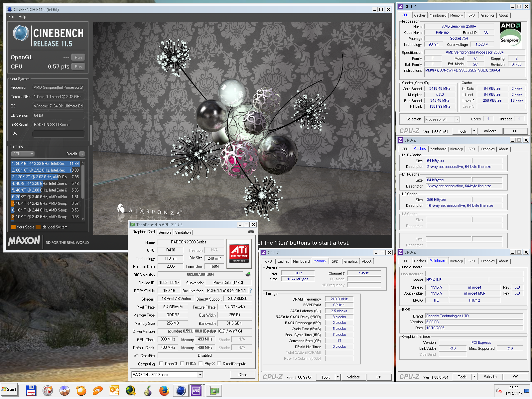Open the Cinebench File menu
532x399 pixels.
11,17
